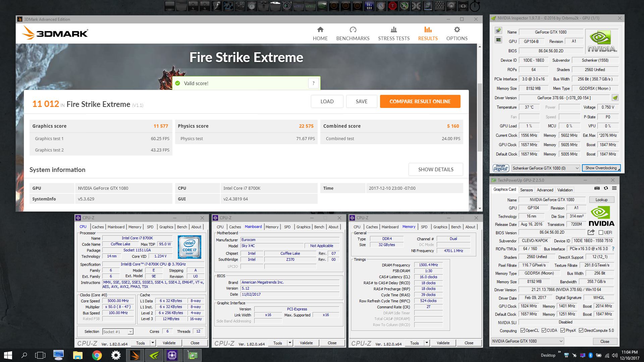The width and height of the screenshot is (644, 362).
Task: Click the 3DMark vertical scrollbar thumb
Action: click(x=479, y=117)
